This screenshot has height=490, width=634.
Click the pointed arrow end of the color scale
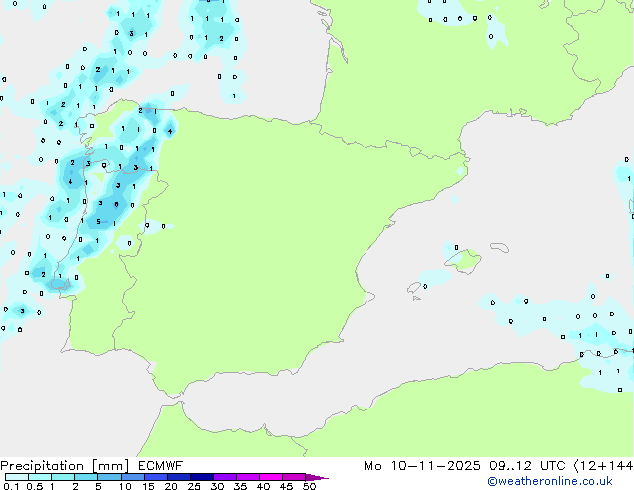(x=317, y=477)
